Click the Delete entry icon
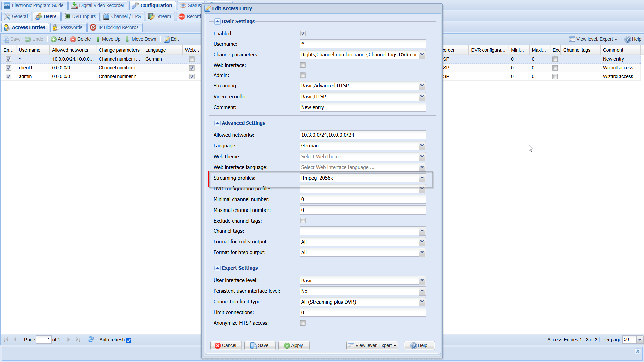Image resolution: width=644 pixels, height=362 pixels. 73,39
